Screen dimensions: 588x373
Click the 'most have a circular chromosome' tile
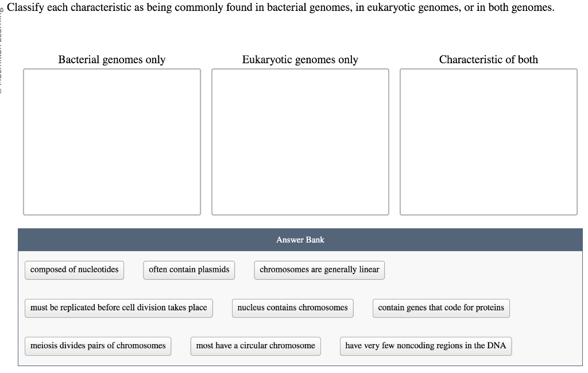click(256, 346)
